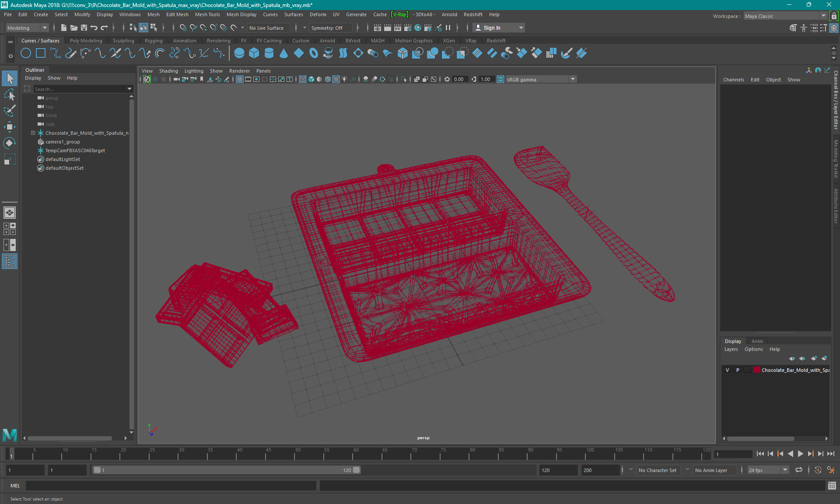840x504 pixels.
Task: Switch to the Anim layer tab
Action: tap(757, 341)
